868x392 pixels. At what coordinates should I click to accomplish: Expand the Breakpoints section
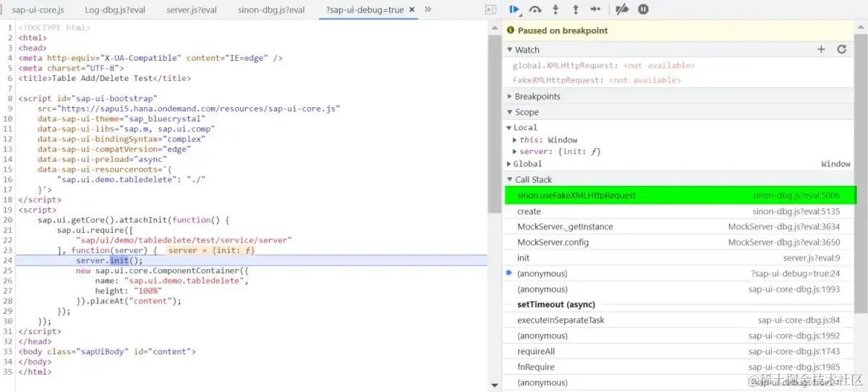510,96
